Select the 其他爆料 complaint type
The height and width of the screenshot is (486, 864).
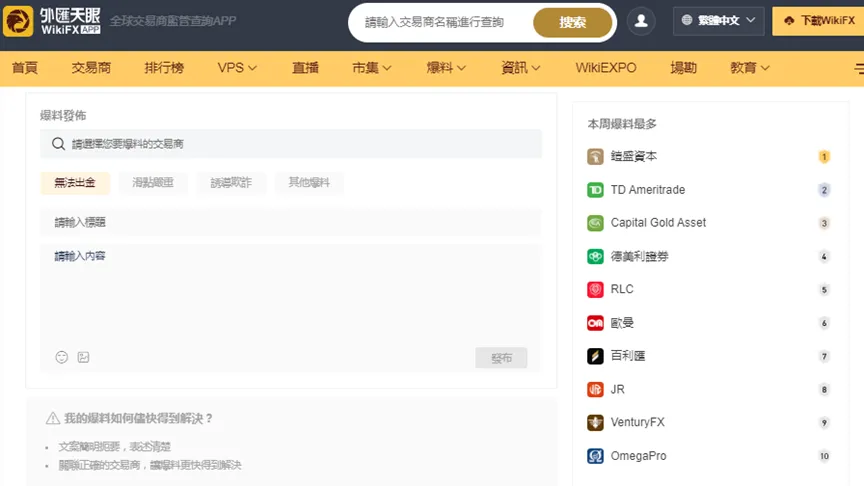click(x=309, y=183)
